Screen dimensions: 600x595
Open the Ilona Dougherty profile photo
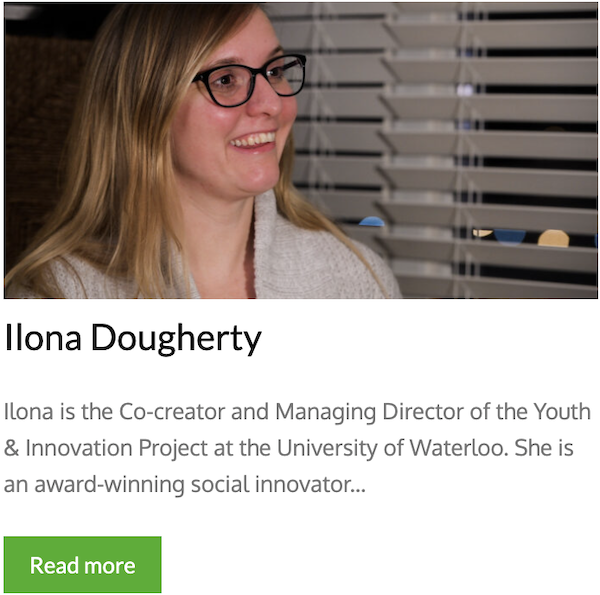(300, 150)
